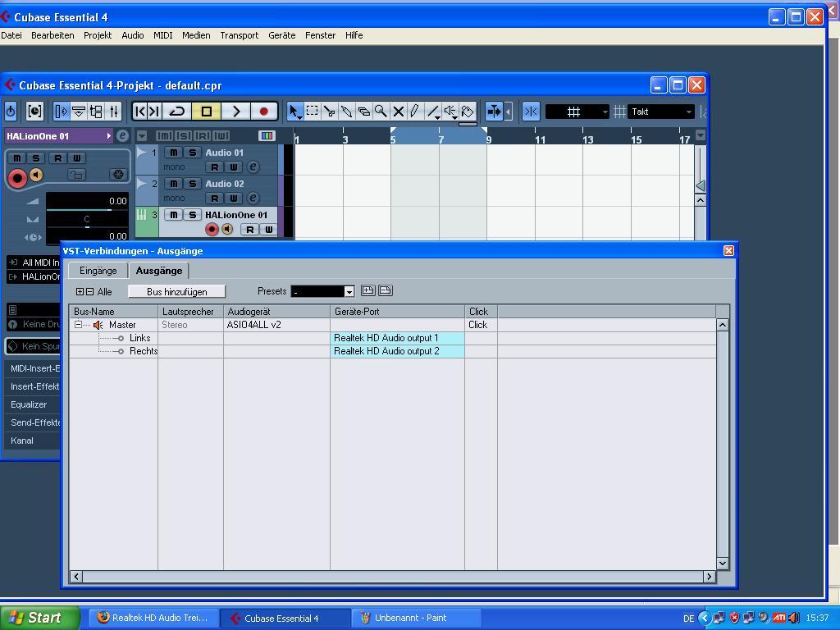840x630 pixels.
Task: Solo the Audio 01 track
Action: pyautogui.click(x=192, y=153)
